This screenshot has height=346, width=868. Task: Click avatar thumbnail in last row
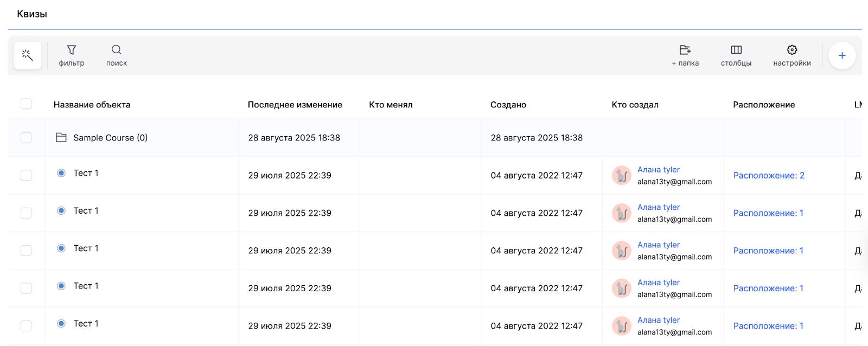[622, 326]
